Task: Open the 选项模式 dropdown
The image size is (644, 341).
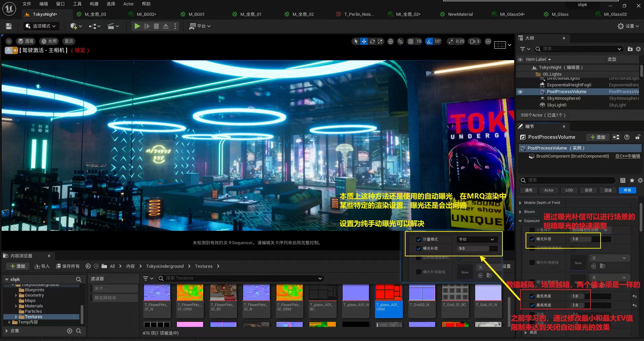Action: 41,26
